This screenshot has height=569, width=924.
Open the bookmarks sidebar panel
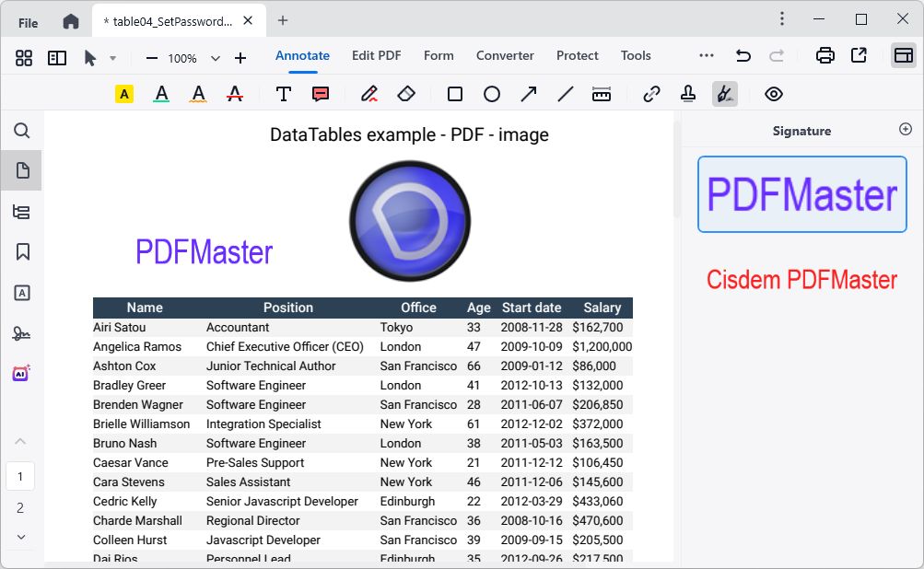(22, 251)
